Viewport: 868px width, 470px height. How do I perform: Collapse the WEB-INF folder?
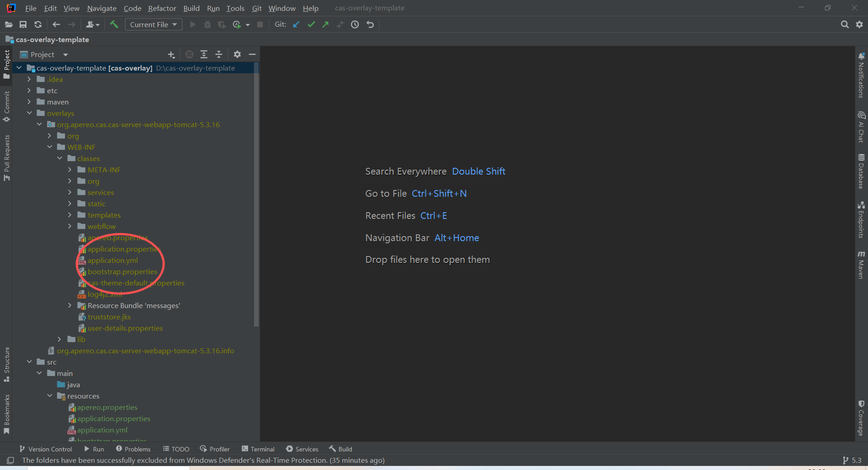tap(49, 147)
